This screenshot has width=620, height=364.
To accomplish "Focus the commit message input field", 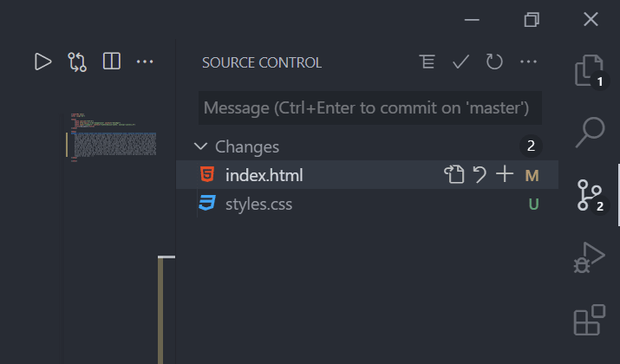I will point(370,107).
